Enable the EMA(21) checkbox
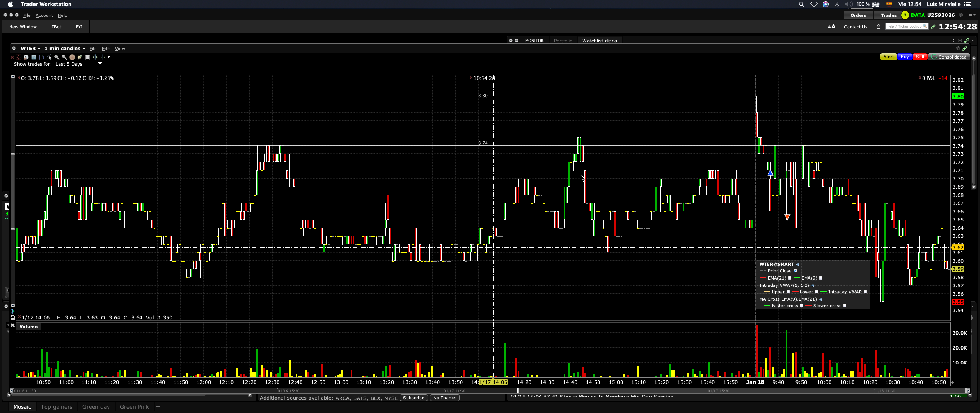Viewport: 980px width, 413px height. click(789, 278)
